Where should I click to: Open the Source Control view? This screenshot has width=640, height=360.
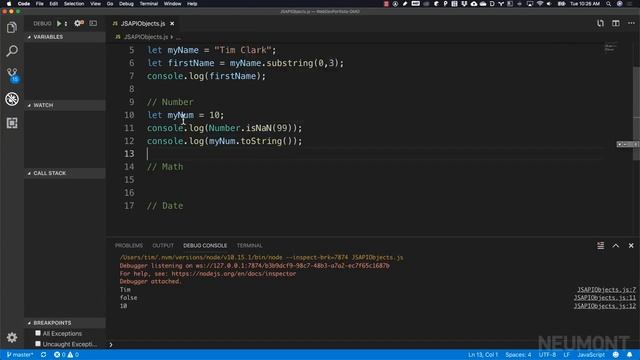12,75
